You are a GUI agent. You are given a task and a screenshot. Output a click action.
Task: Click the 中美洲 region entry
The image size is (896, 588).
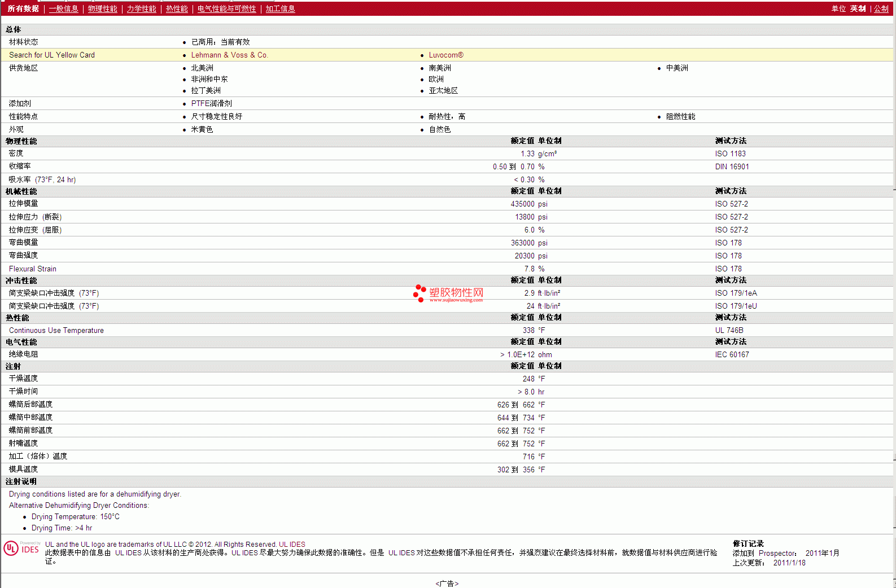[677, 68]
